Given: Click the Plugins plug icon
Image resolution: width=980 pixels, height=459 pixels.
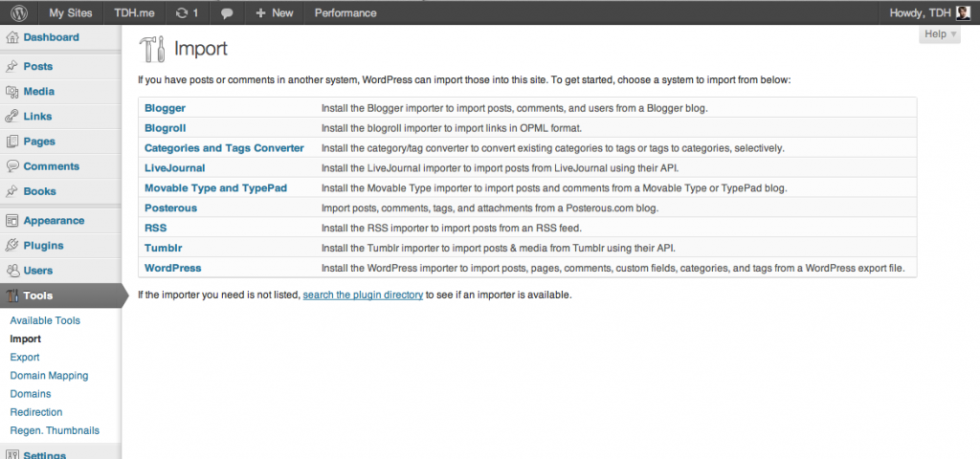Looking at the screenshot, I should coord(12,246).
